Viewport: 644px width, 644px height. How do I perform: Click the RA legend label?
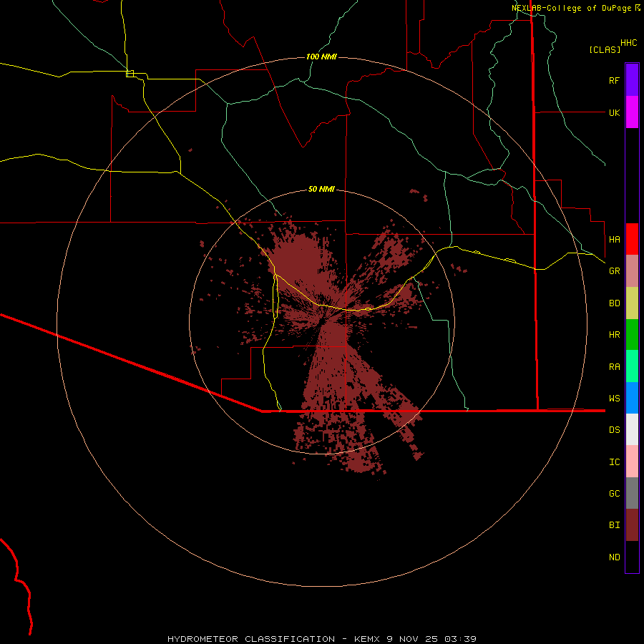[x=614, y=367]
